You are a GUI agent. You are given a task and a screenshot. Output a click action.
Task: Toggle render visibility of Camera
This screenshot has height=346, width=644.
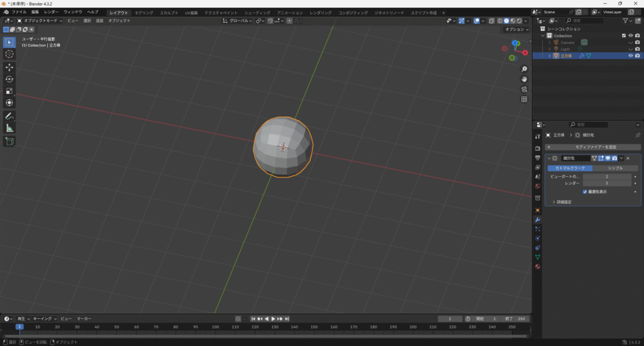638,42
